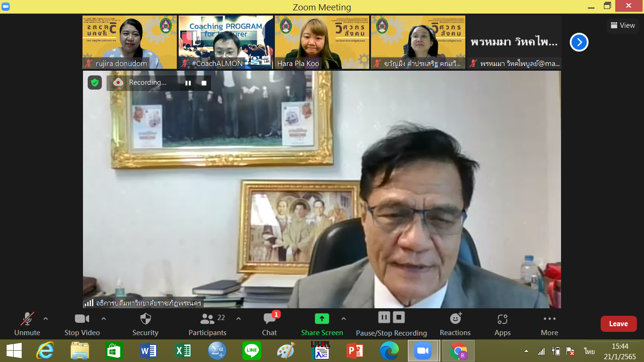The width and height of the screenshot is (644, 362).
Task: Open Microsoft Edge from the taskbar
Action: pyautogui.click(x=389, y=351)
